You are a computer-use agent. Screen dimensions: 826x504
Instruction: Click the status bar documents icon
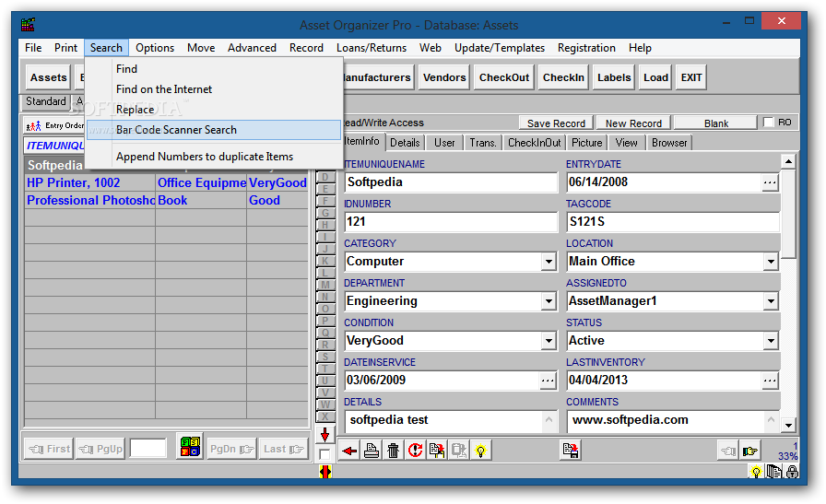(x=773, y=472)
